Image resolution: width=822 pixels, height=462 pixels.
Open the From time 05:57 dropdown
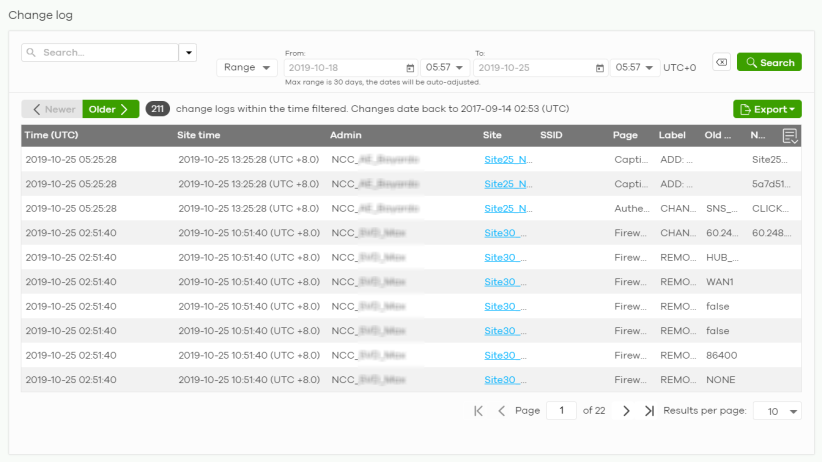[443, 68]
